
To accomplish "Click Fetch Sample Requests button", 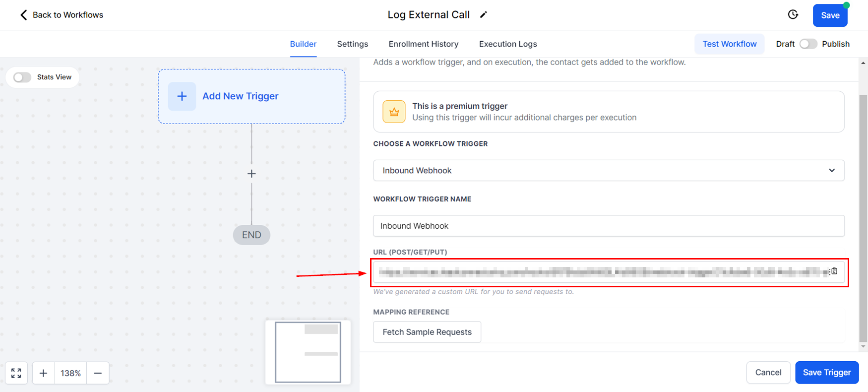I will (x=427, y=332).
